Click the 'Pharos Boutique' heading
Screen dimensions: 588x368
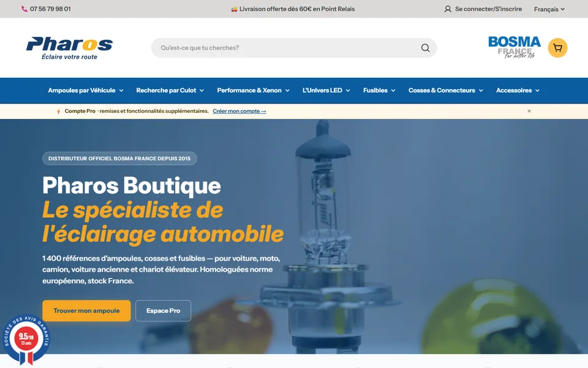132,185
